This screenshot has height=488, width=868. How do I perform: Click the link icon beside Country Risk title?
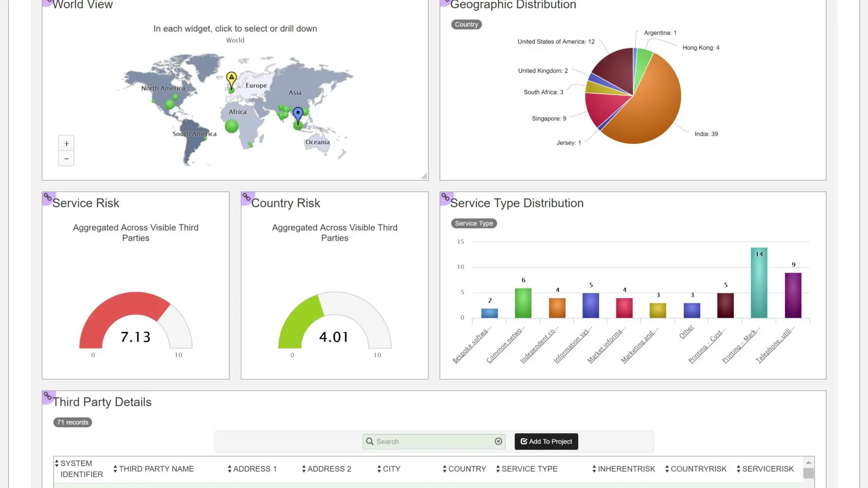pos(247,197)
